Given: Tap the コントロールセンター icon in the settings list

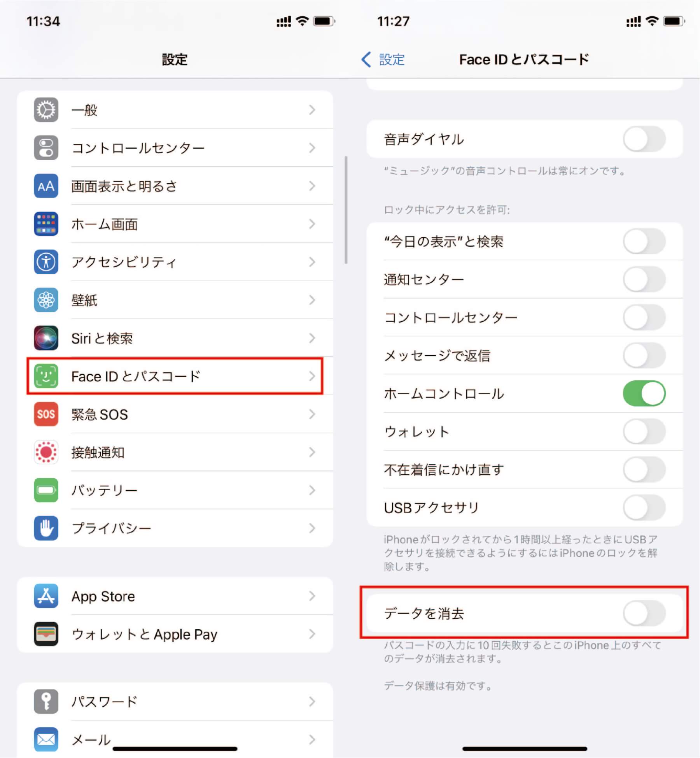Looking at the screenshot, I should tap(46, 148).
